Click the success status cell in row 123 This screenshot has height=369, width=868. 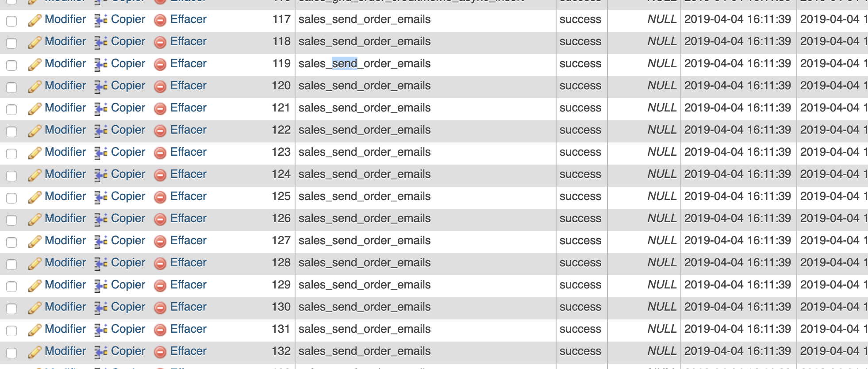pos(580,152)
